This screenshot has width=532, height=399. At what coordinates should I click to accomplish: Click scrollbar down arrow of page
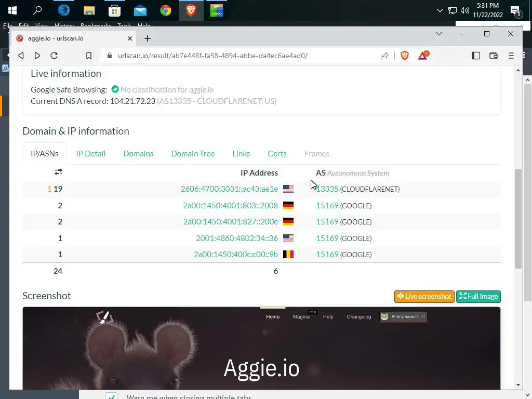pyautogui.click(x=518, y=385)
